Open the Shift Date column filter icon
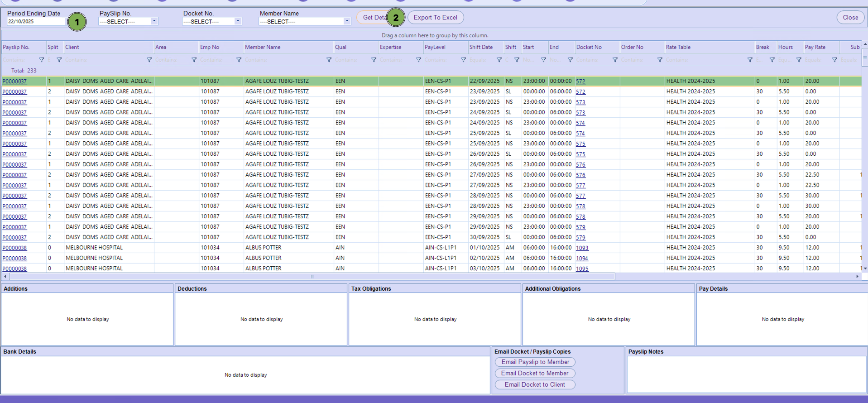The image size is (868, 403). point(499,60)
